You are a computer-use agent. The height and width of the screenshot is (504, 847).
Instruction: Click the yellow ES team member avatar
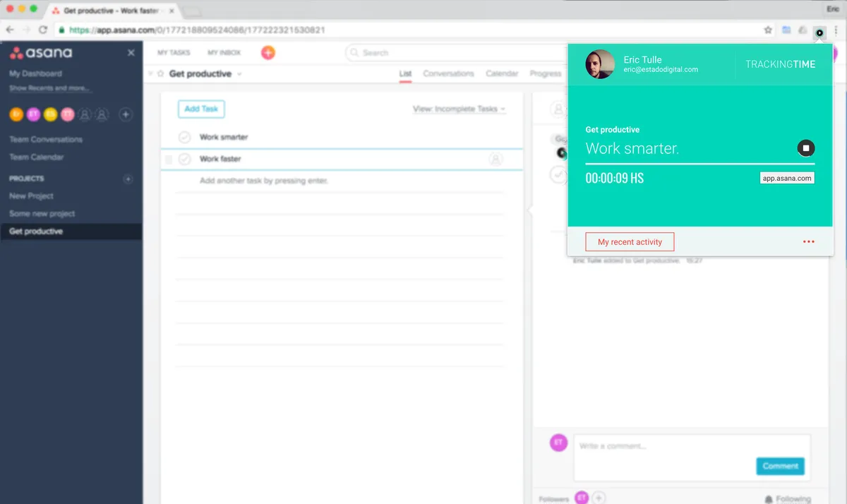point(50,114)
